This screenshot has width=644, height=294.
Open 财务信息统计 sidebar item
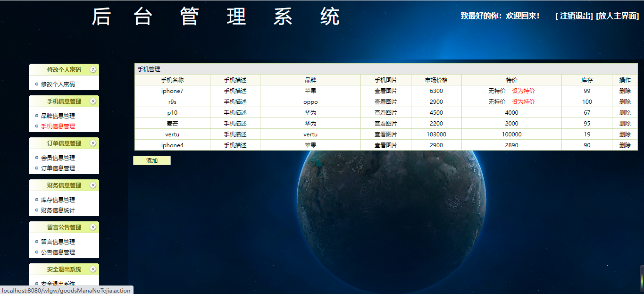pyautogui.click(x=58, y=210)
